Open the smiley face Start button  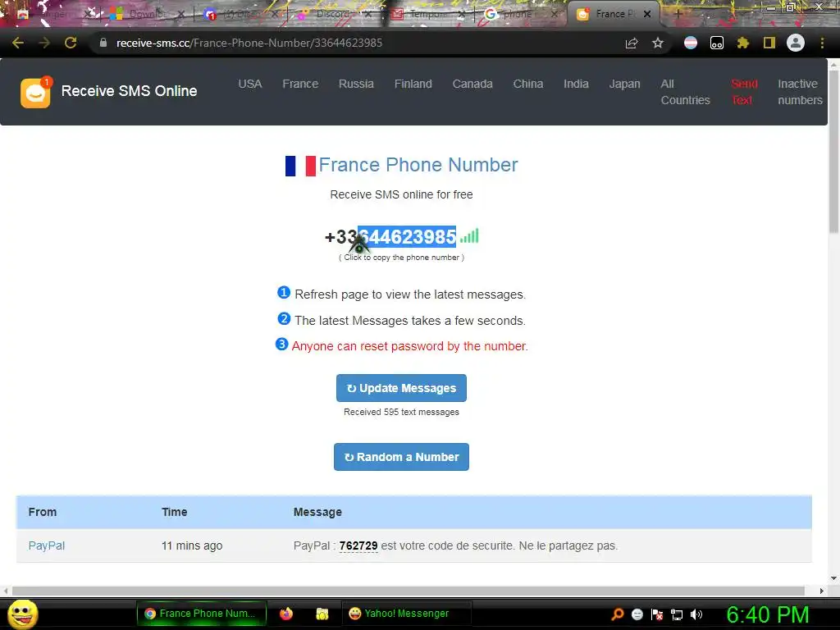click(x=22, y=614)
